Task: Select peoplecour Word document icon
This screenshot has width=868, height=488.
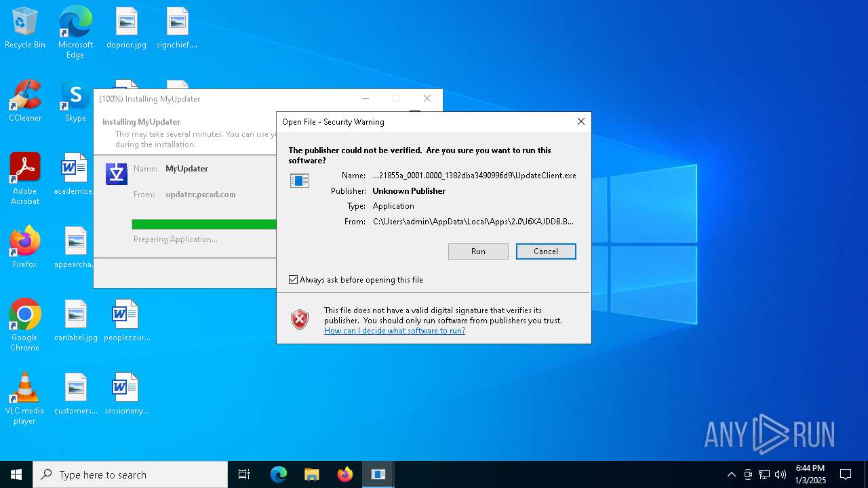Action: 127,321
